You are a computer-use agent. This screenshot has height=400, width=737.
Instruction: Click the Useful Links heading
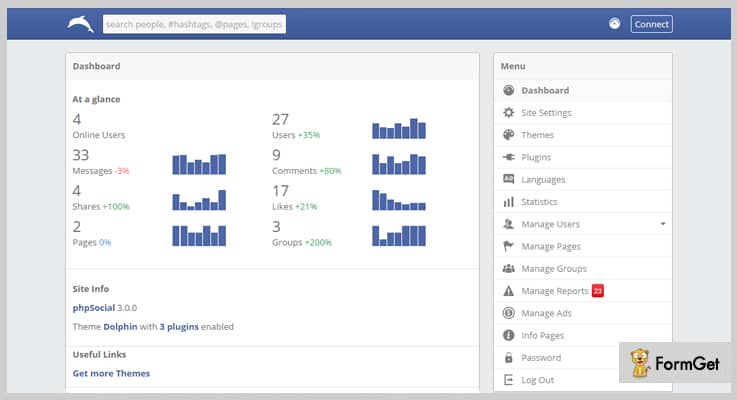click(x=99, y=354)
